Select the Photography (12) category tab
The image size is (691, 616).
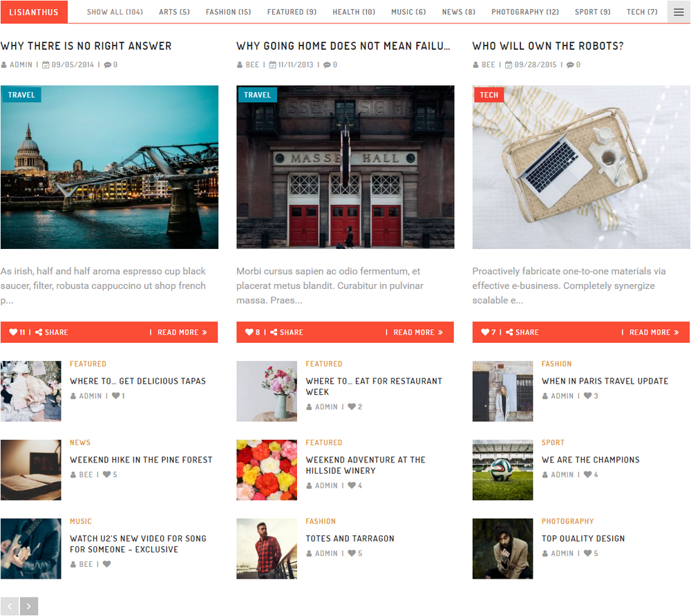[x=525, y=12]
